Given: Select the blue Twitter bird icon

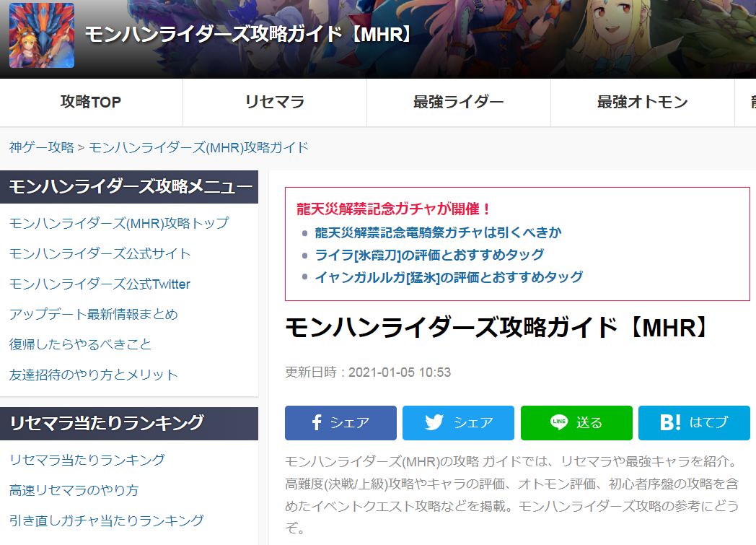Looking at the screenshot, I should pyautogui.click(x=433, y=423).
